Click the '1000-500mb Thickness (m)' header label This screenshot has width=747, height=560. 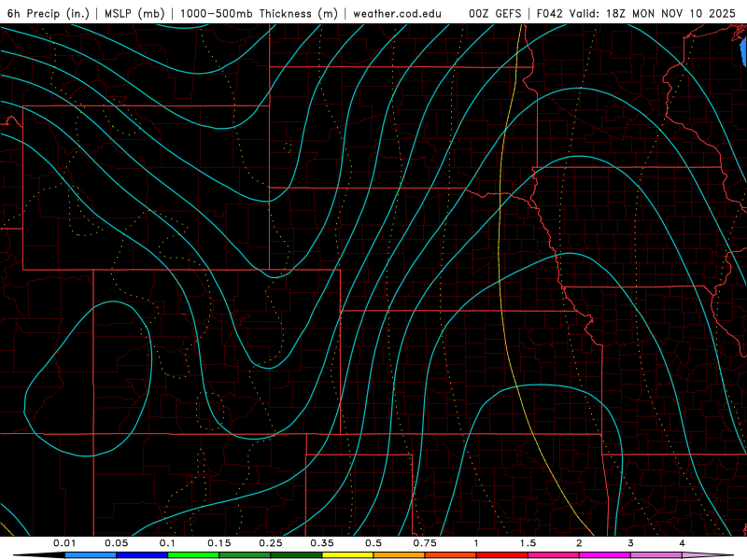click(259, 14)
